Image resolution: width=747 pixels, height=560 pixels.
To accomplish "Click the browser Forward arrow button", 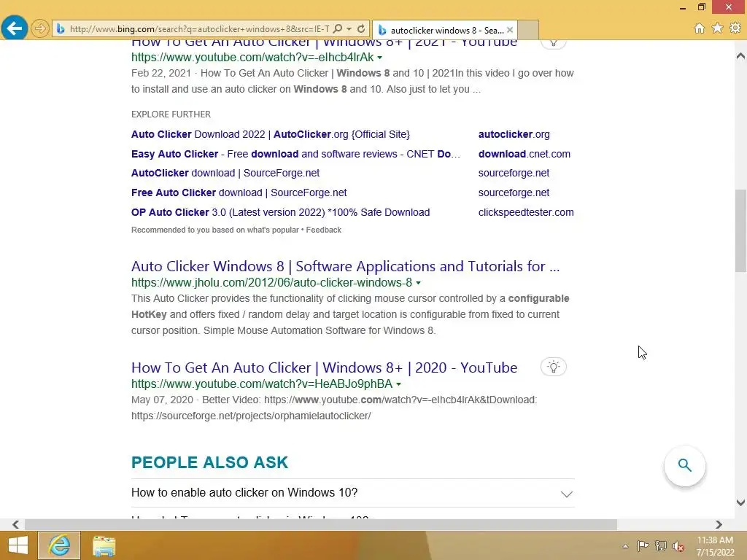I will click(x=40, y=28).
